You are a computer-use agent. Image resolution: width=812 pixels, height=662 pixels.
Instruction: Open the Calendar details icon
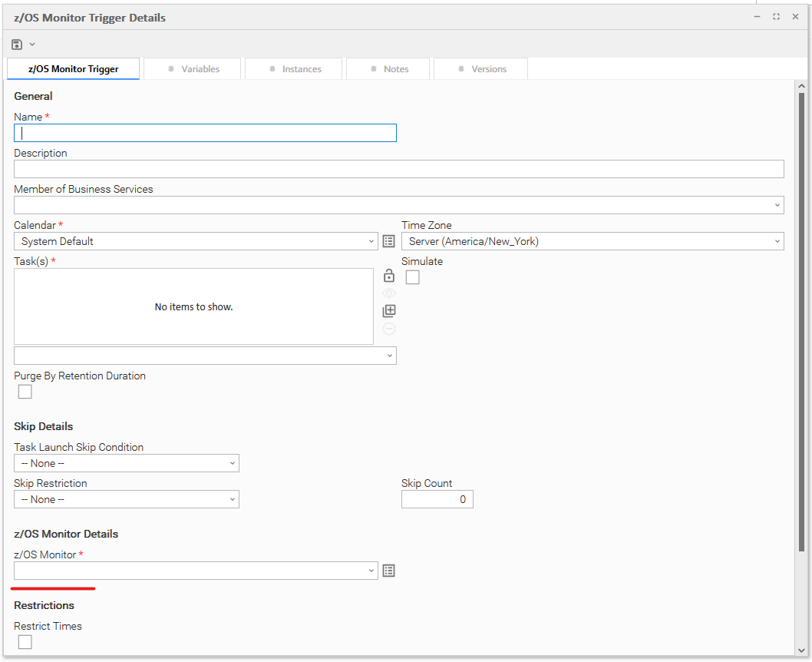388,241
